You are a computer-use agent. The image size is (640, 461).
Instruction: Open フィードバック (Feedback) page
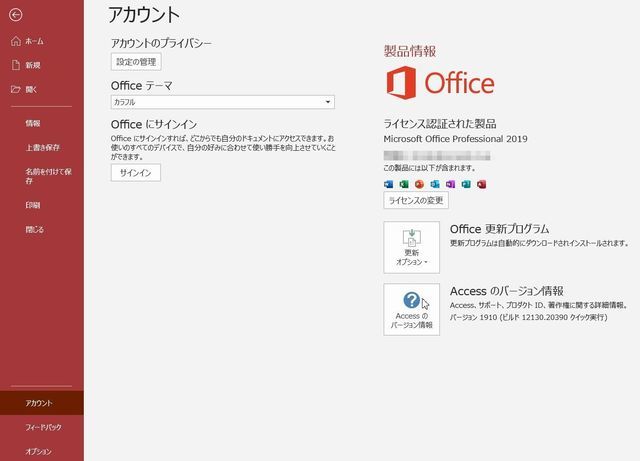click(42, 427)
